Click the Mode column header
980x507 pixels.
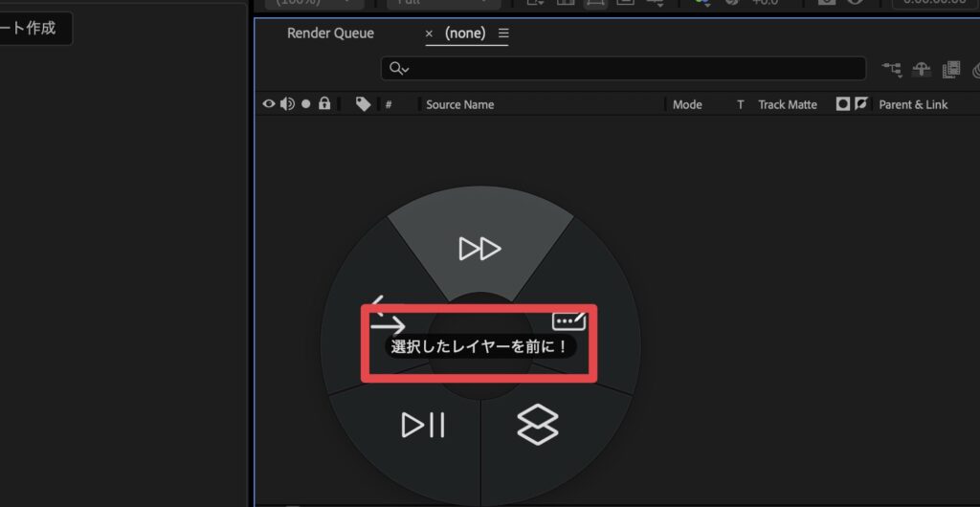click(687, 105)
